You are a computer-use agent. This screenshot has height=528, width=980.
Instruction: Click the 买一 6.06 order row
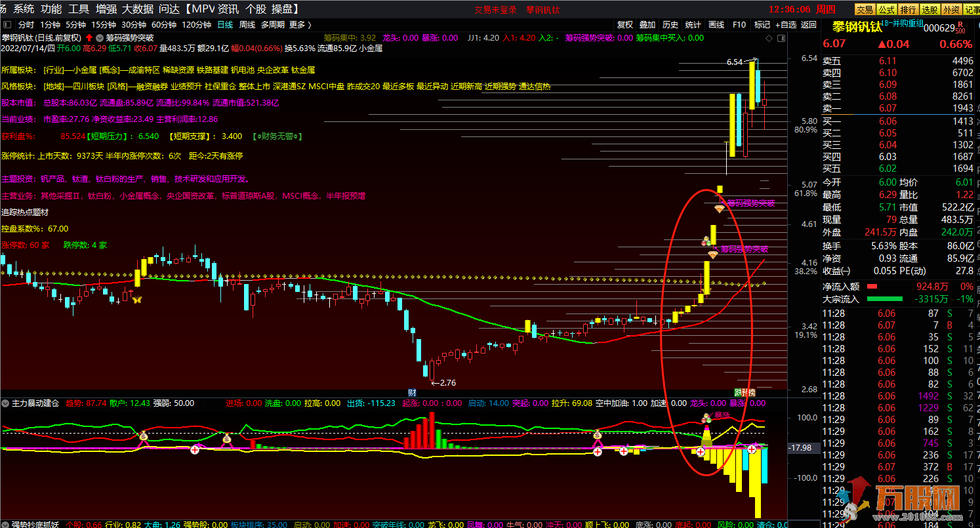(x=899, y=121)
